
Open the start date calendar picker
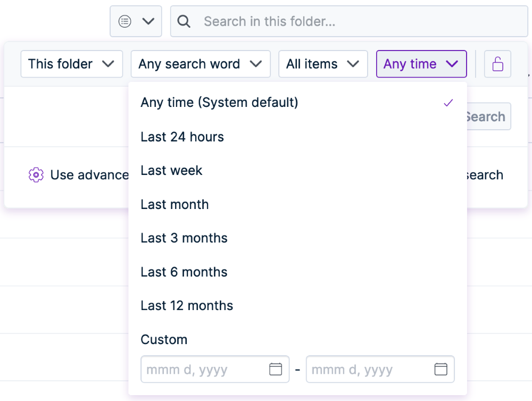pyautogui.click(x=276, y=369)
